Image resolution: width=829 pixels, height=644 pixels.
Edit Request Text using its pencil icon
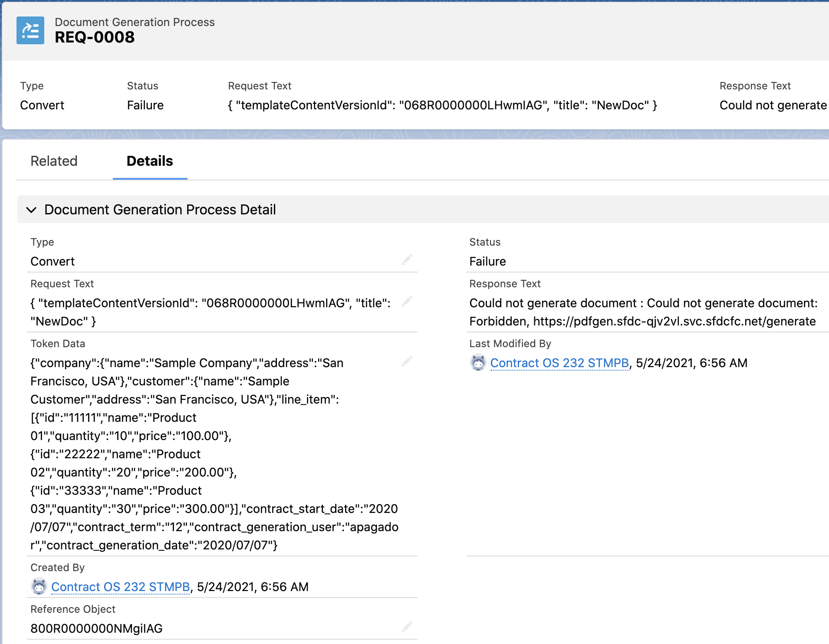[407, 302]
